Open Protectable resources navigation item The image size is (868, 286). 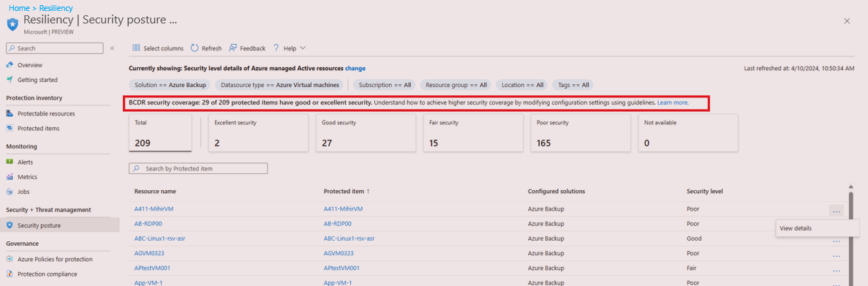(46, 113)
